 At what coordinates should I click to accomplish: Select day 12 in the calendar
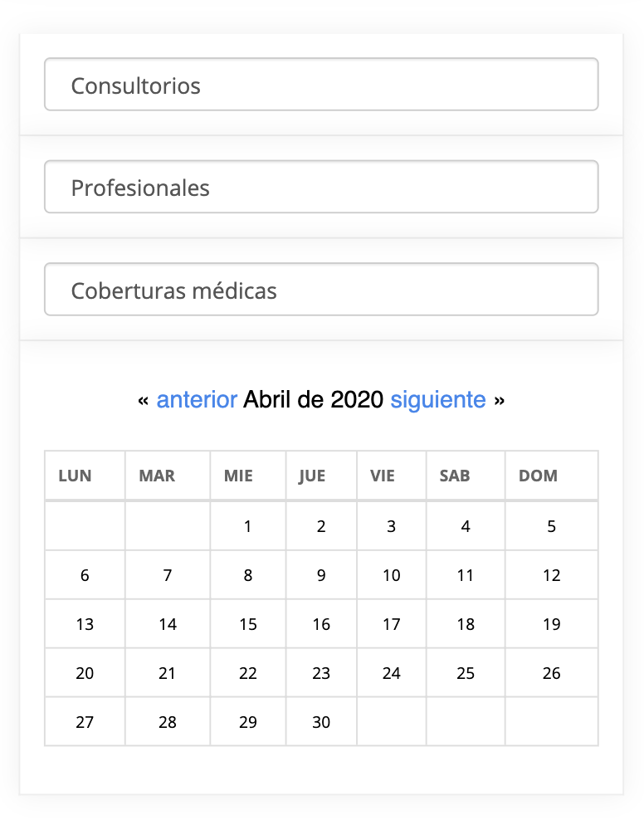(552, 575)
